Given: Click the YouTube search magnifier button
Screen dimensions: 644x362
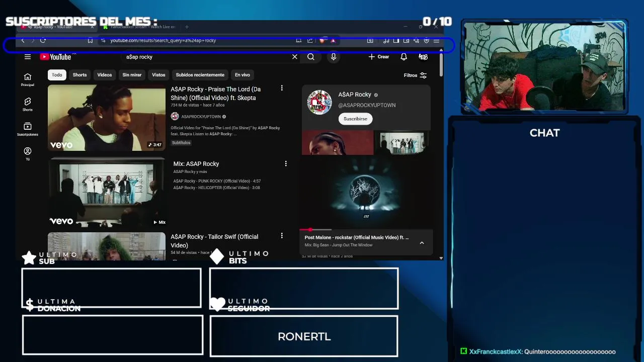Looking at the screenshot, I should pos(311,57).
